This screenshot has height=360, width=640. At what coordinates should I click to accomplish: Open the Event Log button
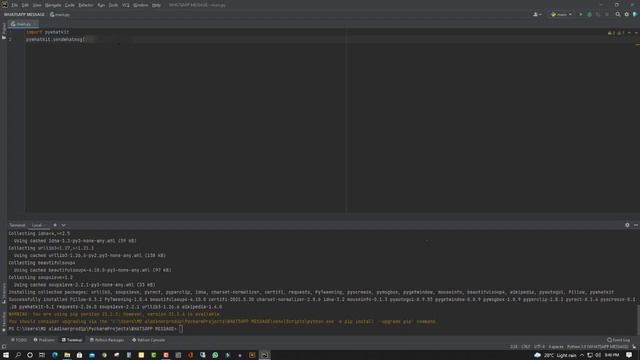pyautogui.click(x=619, y=340)
